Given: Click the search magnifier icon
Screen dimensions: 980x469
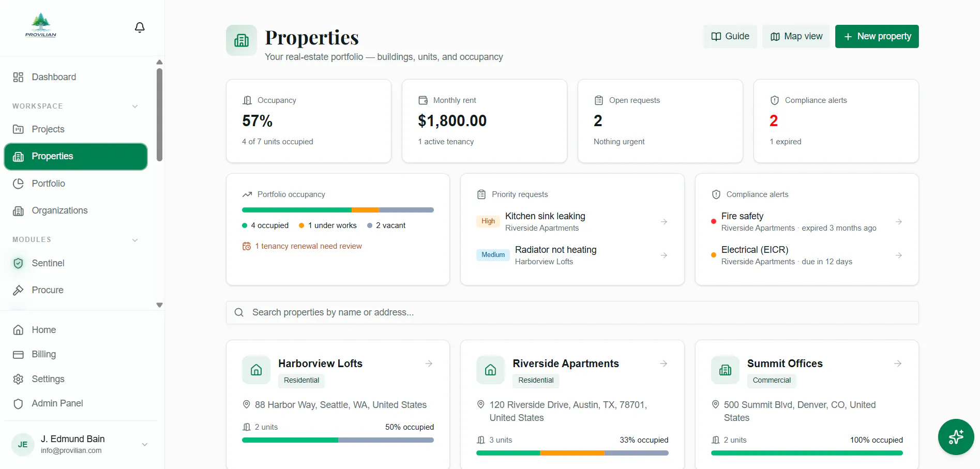Looking at the screenshot, I should click(x=239, y=312).
